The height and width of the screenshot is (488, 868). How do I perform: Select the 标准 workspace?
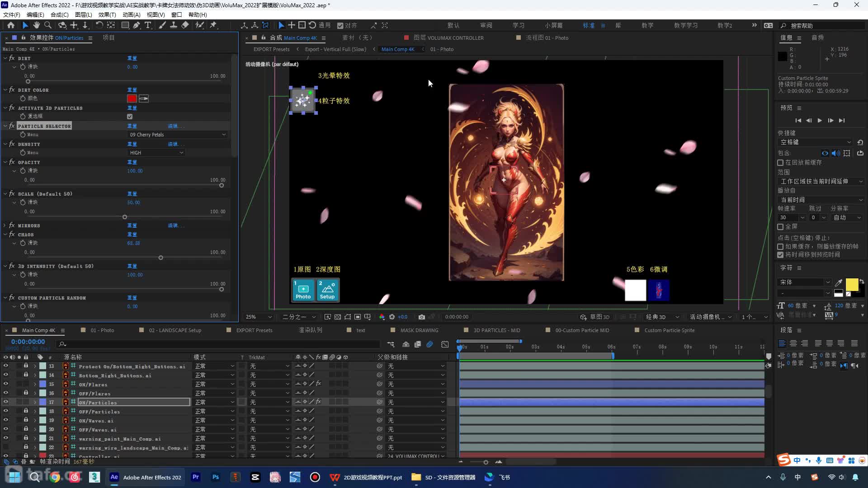pos(589,26)
